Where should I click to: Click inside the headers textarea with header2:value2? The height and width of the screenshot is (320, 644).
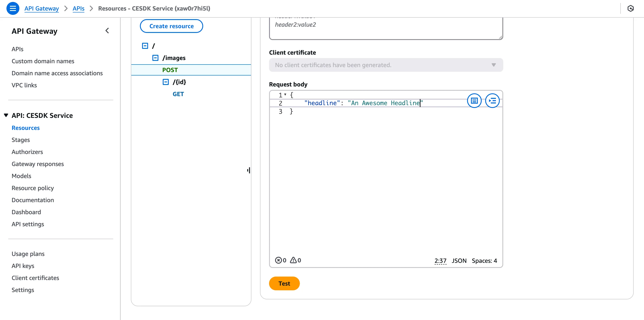(x=386, y=28)
